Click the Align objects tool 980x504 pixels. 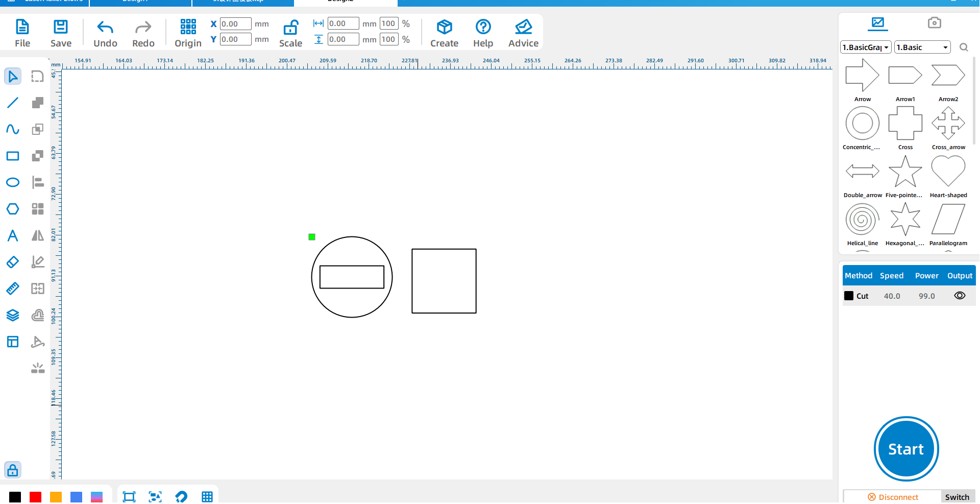[x=38, y=182]
